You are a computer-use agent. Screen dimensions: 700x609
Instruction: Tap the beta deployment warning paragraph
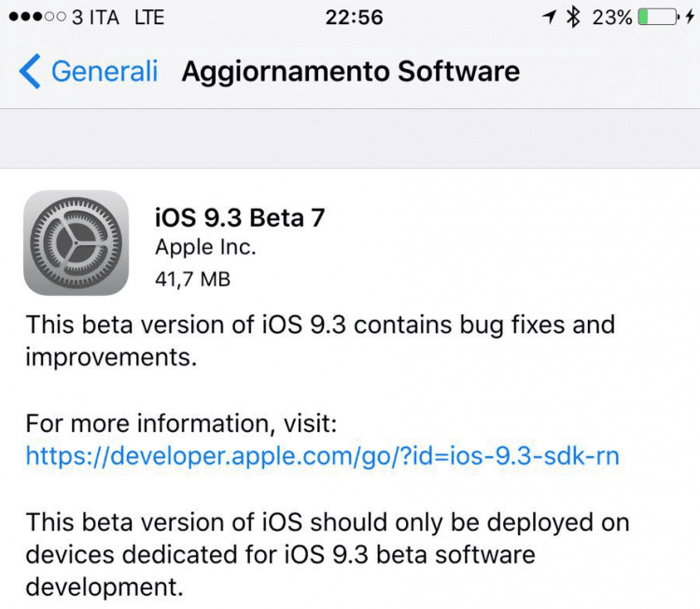point(327,555)
